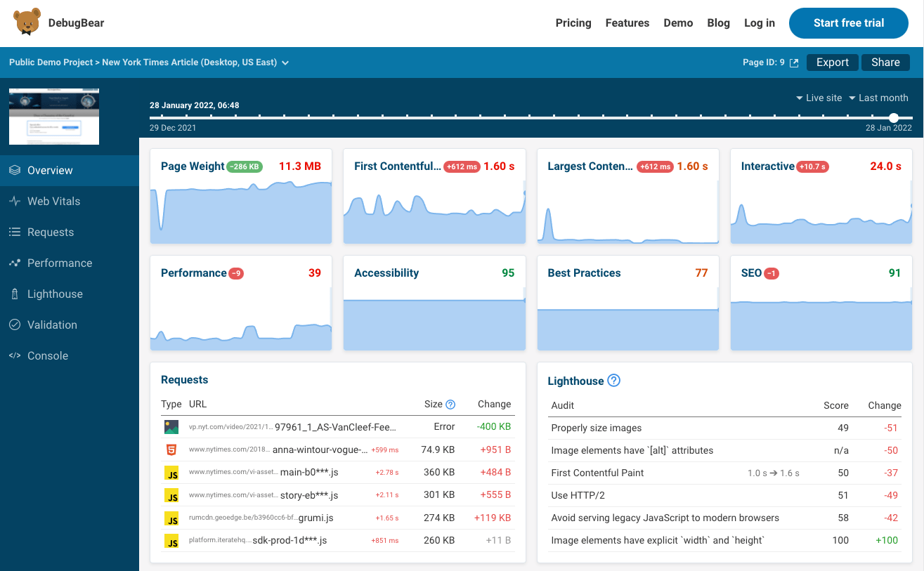Click the 'Properly size images' audit row

[724, 428]
